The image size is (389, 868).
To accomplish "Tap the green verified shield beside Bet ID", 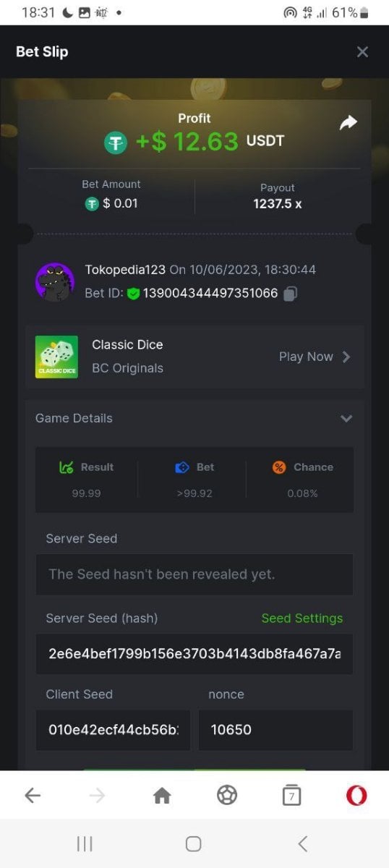I will [x=133, y=293].
